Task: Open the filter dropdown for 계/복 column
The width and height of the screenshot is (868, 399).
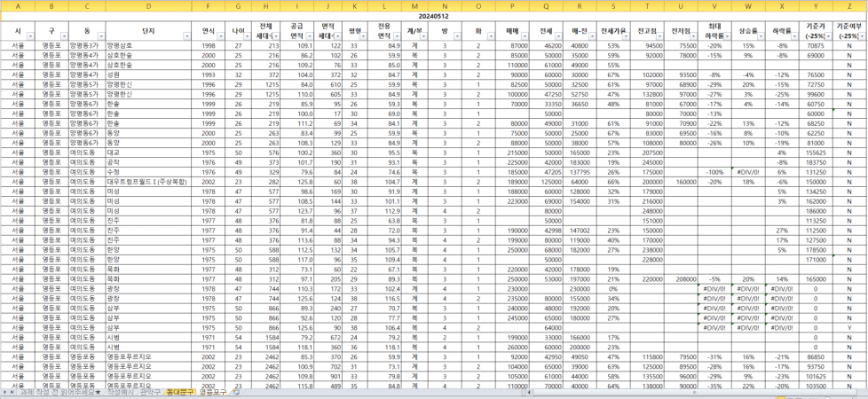Action: [x=424, y=36]
